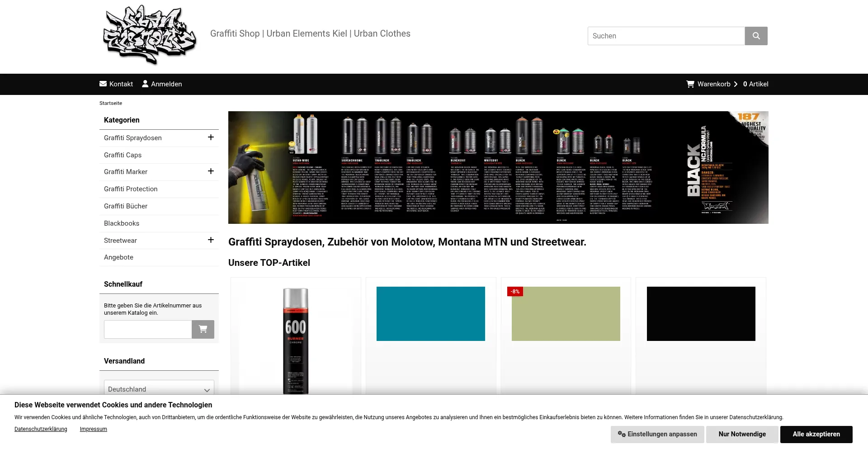Open the Streetwear category link
Screen dimensions: 868x449
click(x=120, y=241)
